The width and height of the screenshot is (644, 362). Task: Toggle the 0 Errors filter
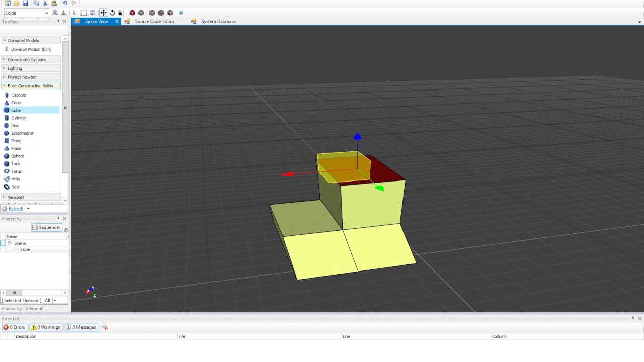pyautogui.click(x=14, y=327)
